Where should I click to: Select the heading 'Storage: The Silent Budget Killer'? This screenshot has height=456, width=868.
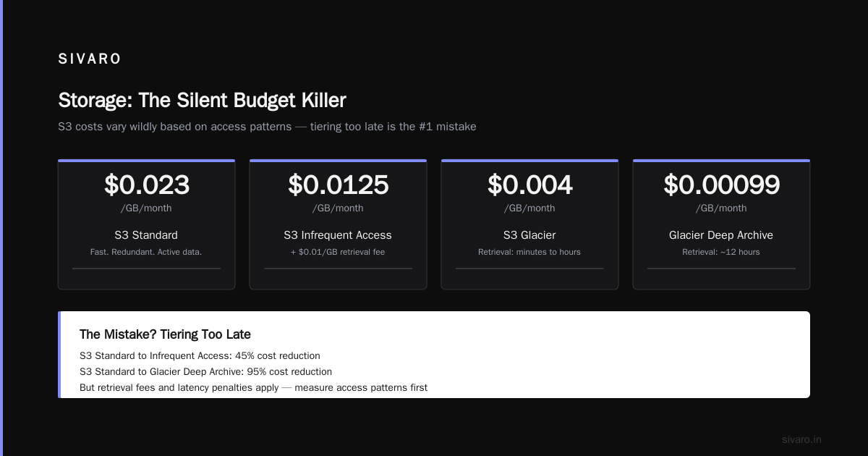[202, 100]
